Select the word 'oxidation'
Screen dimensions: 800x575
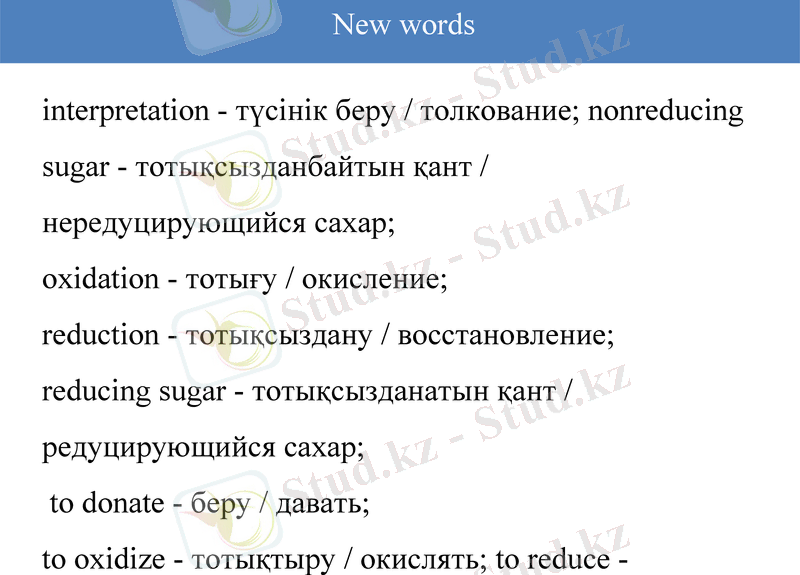(101, 280)
